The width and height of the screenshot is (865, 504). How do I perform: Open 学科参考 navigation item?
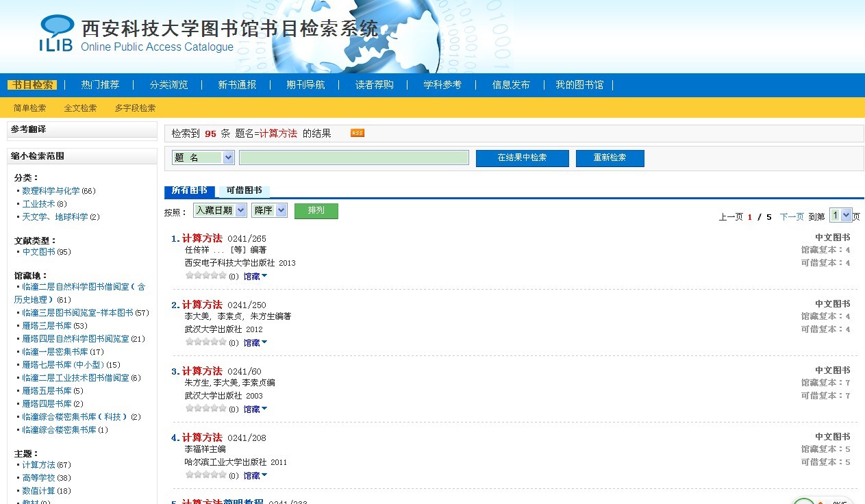[442, 85]
